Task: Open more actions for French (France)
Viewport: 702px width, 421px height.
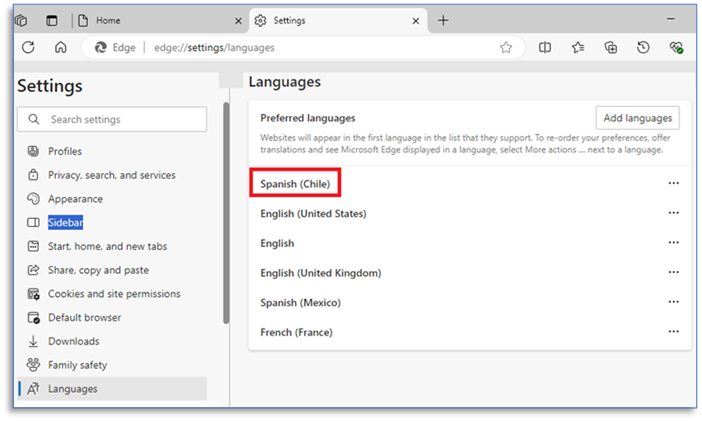Action: click(673, 331)
